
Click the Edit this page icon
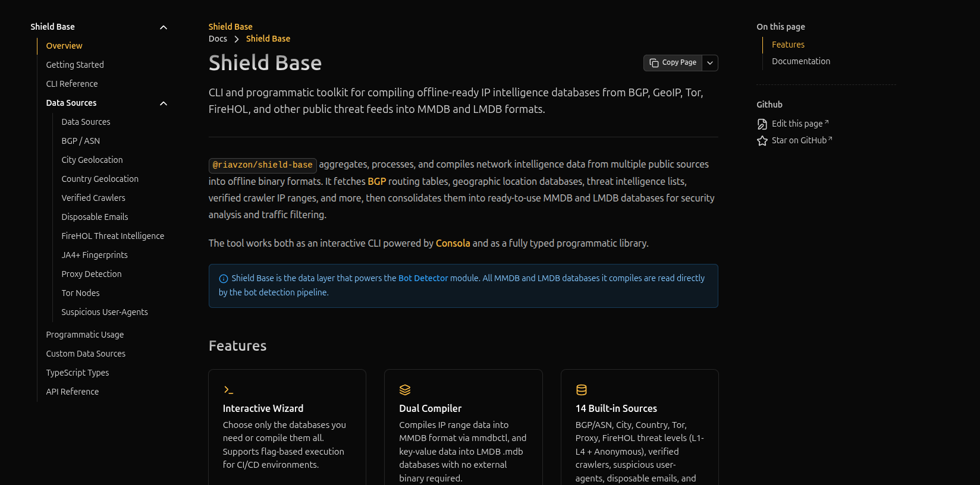pos(762,124)
